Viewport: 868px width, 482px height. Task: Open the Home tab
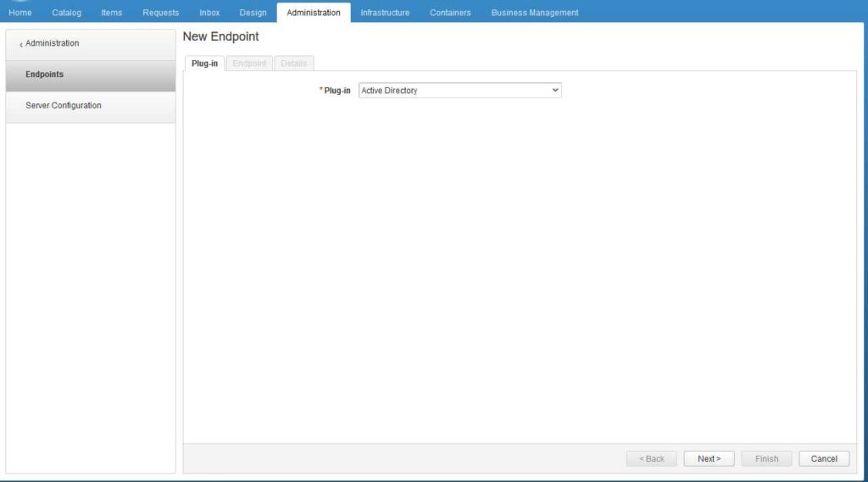[x=20, y=12]
